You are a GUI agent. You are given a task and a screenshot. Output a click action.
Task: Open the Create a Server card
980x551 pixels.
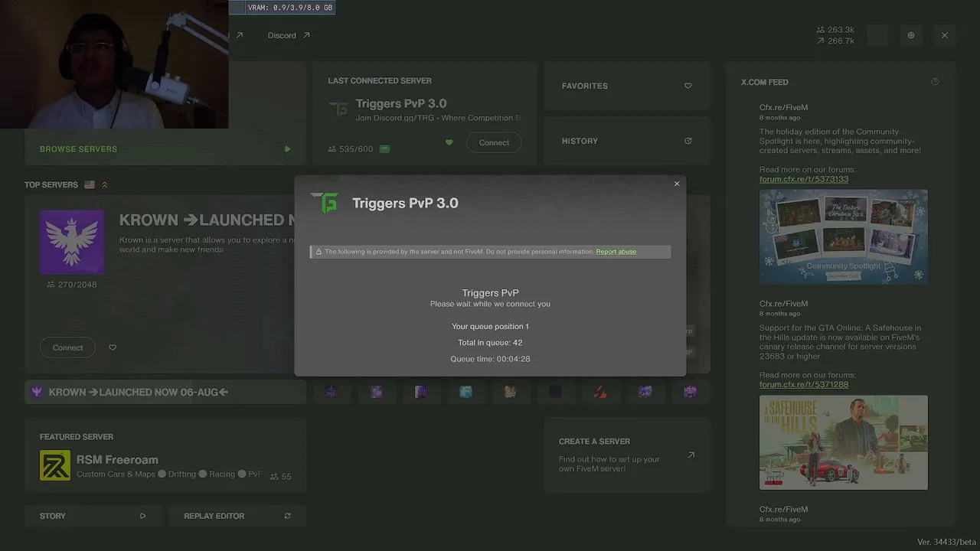coord(627,455)
